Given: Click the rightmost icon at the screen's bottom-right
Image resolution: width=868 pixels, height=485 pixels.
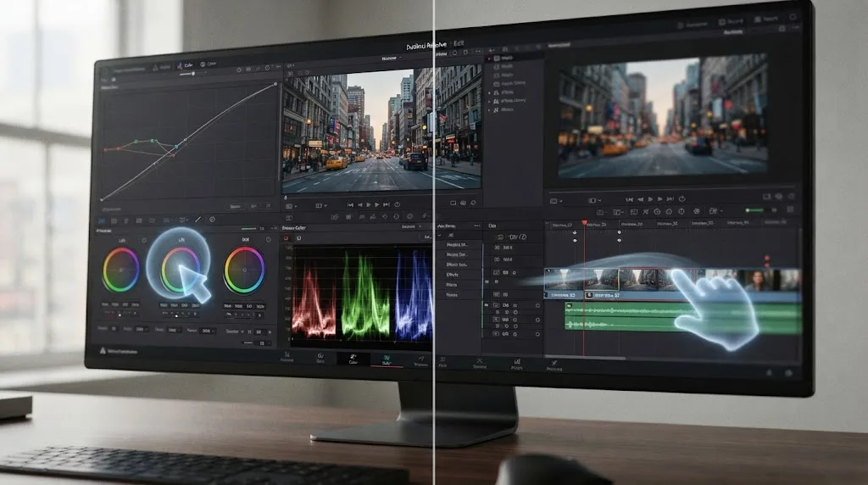Looking at the screenshot, I should [788, 373].
